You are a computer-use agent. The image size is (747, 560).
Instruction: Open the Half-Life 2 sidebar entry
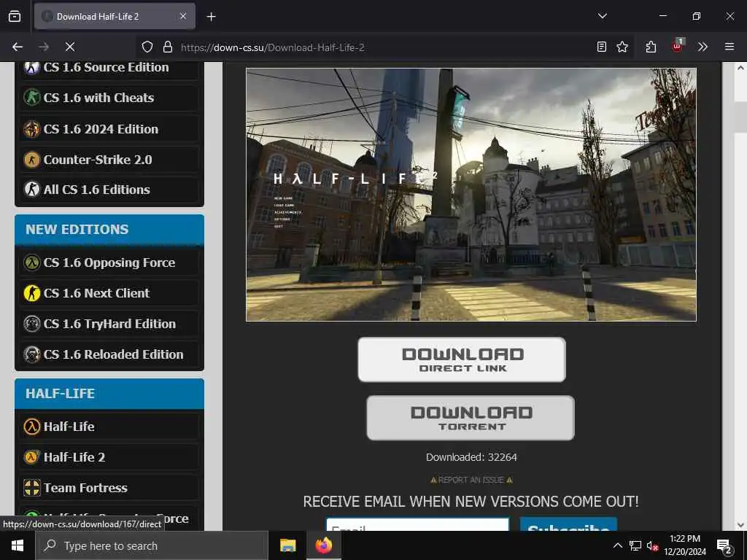point(109,457)
